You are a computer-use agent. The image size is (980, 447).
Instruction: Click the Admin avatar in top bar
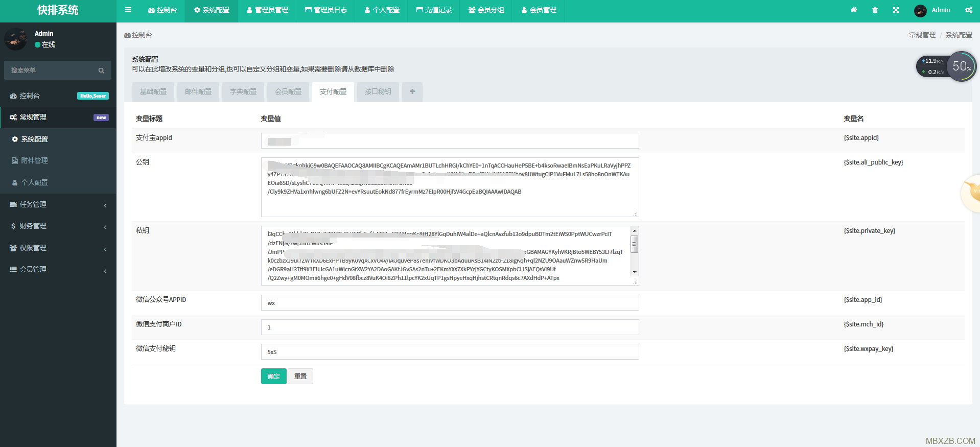pyautogui.click(x=920, y=10)
